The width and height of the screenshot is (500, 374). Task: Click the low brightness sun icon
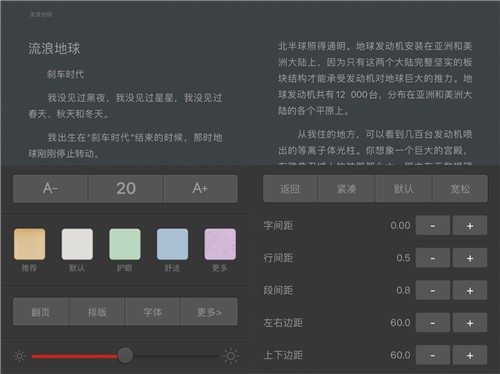[x=19, y=356]
